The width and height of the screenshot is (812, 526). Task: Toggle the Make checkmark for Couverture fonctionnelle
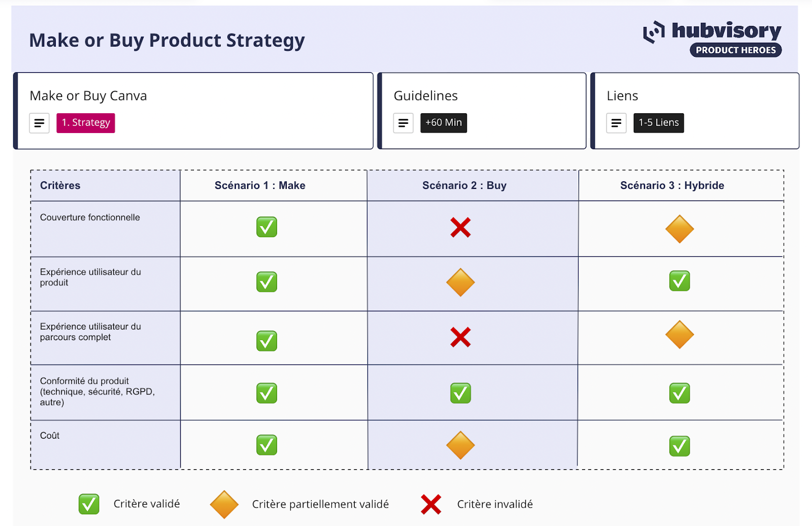pyautogui.click(x=266, y=227)
